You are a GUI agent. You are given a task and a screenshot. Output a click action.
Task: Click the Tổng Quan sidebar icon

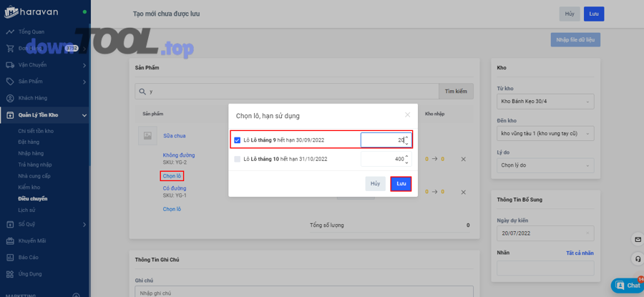(x=10, y=31)
